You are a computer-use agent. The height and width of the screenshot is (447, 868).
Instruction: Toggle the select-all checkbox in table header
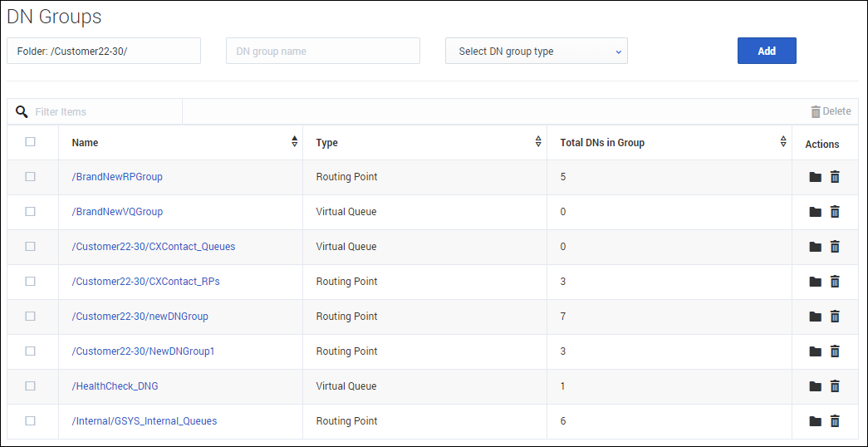[x=31, y=142]
